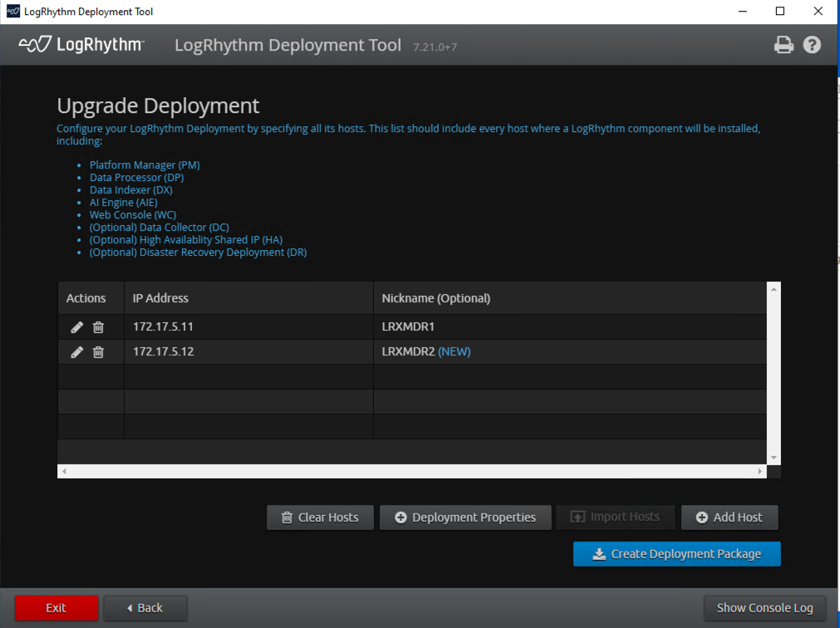Click the Add Host button
The width and height of the screenshot is (840, 628).
(x=729, y=518)
